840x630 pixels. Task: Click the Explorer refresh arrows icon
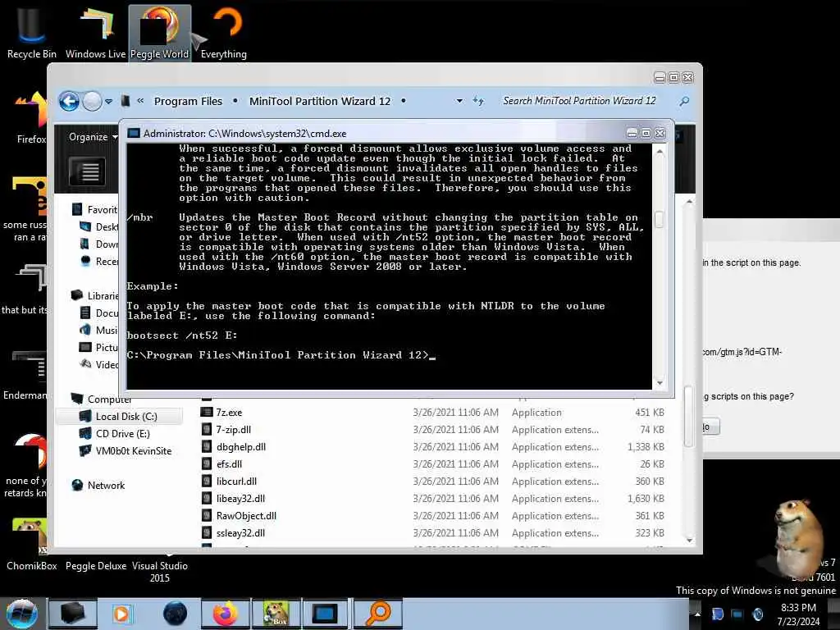(x=478, y=101)
